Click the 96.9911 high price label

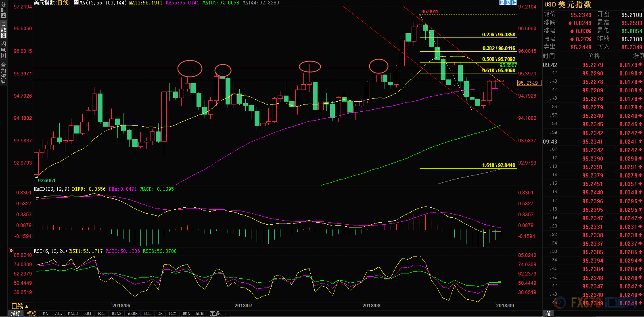[429, 12]
